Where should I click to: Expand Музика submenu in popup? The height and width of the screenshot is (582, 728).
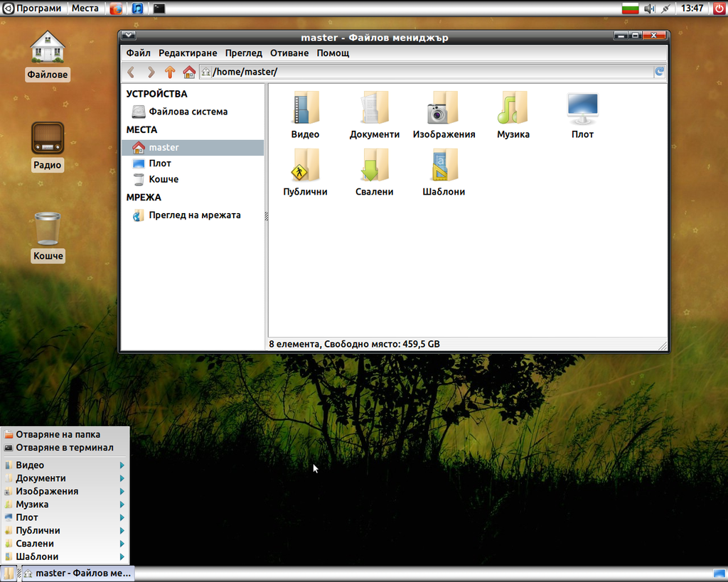coord(65,504)
